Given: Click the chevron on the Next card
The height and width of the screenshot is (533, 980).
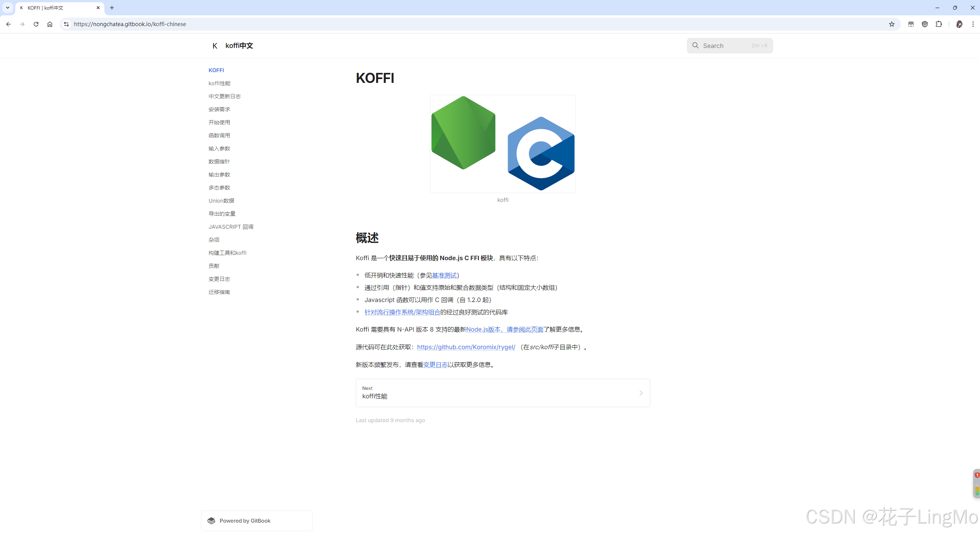Looking at the screenshot, I should click(x=640, y=393).
